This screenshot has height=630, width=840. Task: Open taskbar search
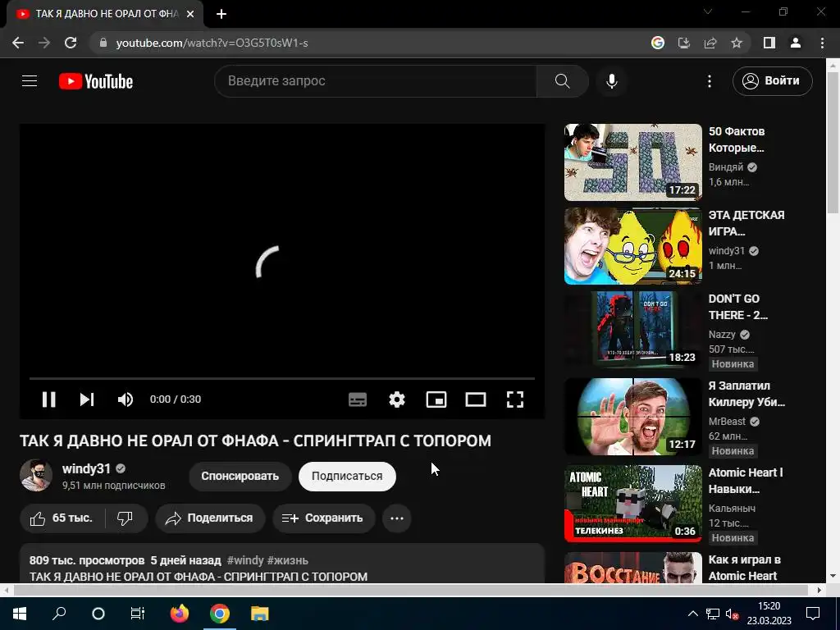coord(59,614)
